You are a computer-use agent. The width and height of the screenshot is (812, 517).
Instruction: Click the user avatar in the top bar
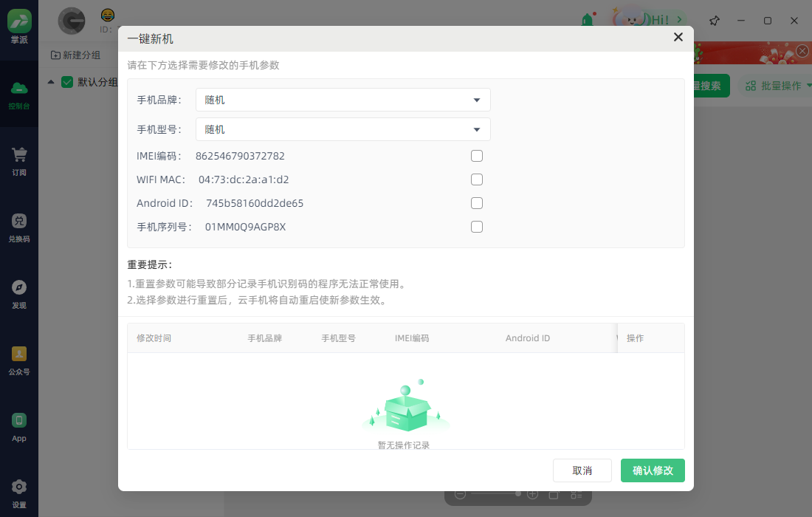click(x=72, y=21)
